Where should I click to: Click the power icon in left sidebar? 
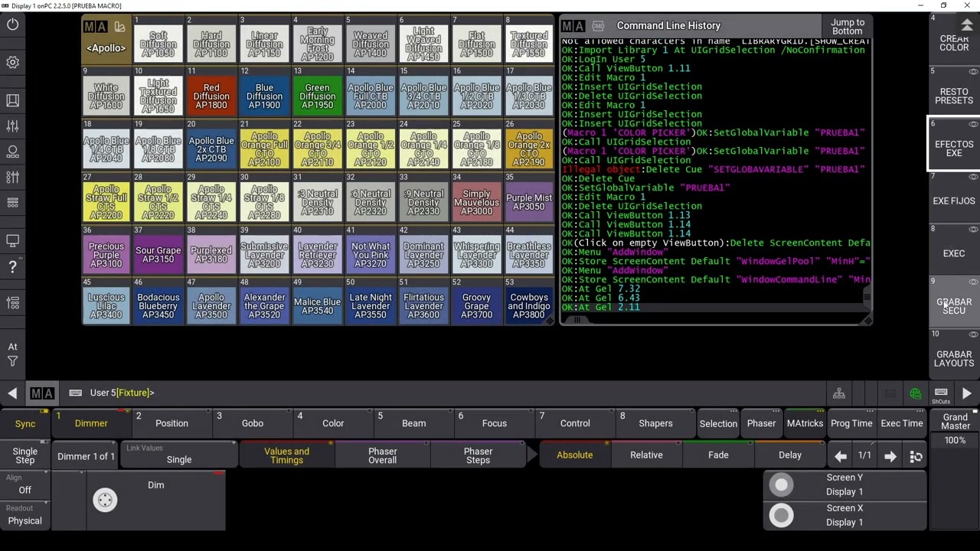[x=13, y=24]
